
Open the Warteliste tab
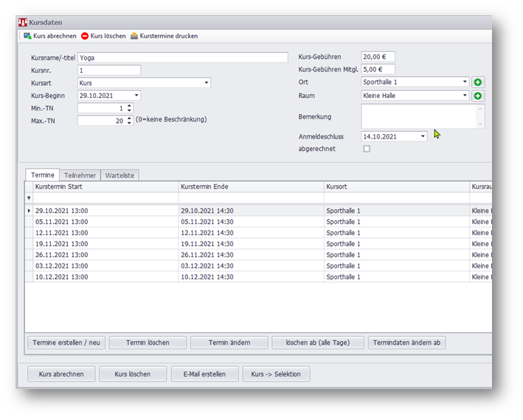pyautogui.click(x=120, y=175)
